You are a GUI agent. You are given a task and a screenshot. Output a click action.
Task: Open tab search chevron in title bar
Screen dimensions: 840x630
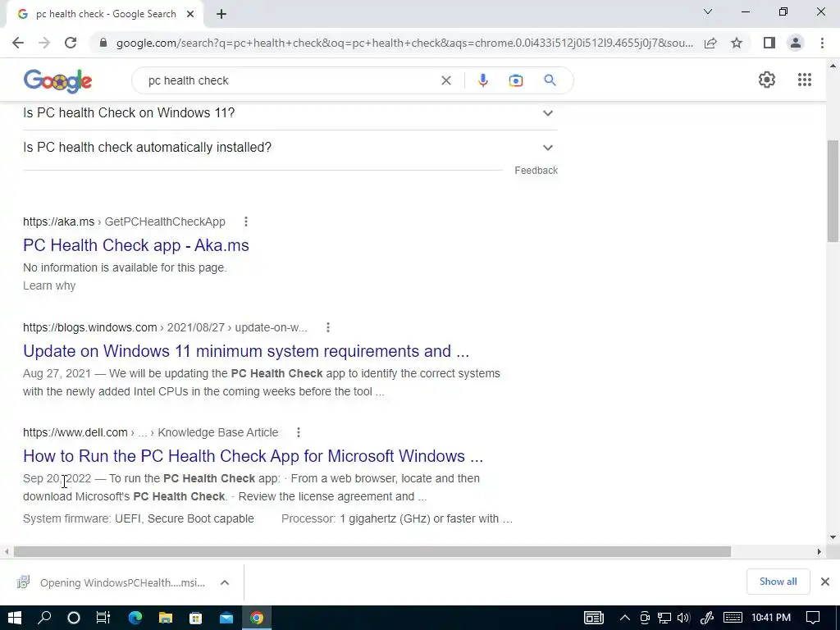point(708,11)
